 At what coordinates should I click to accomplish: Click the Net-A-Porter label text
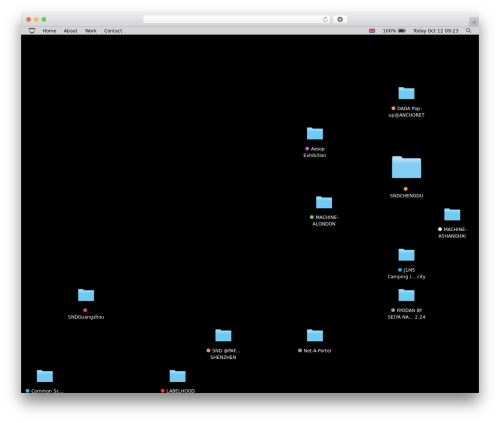317,351
